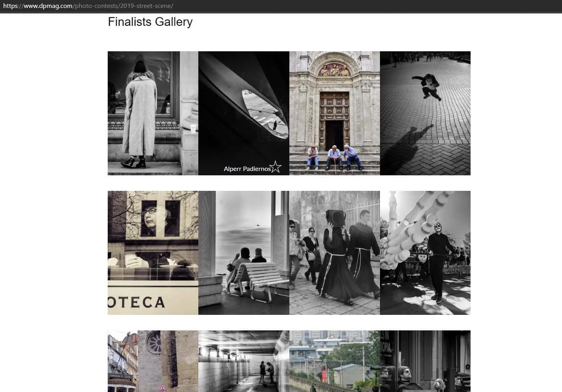
Task: Click the Finalists Gallery heading
Action: coord(150,21)
